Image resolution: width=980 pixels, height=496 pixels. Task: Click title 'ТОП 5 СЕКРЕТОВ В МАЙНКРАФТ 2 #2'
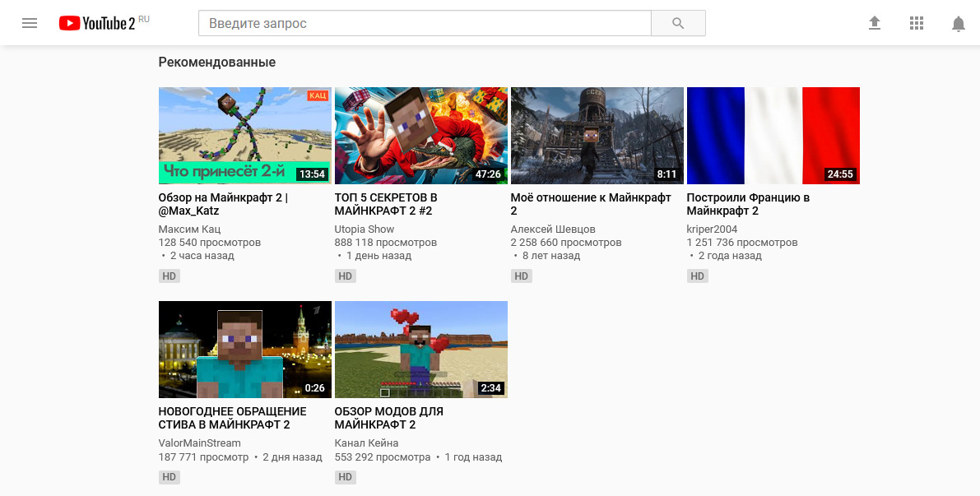coord(386,204)
